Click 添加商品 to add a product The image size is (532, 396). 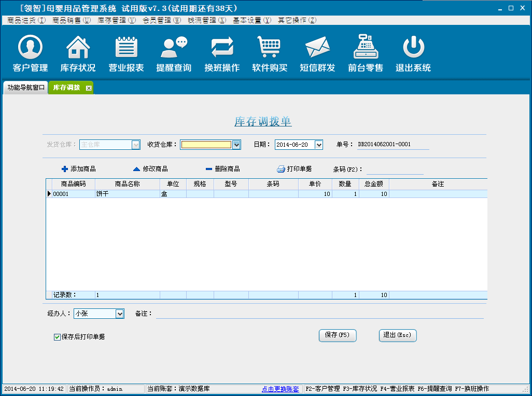[x=79, y=169]
